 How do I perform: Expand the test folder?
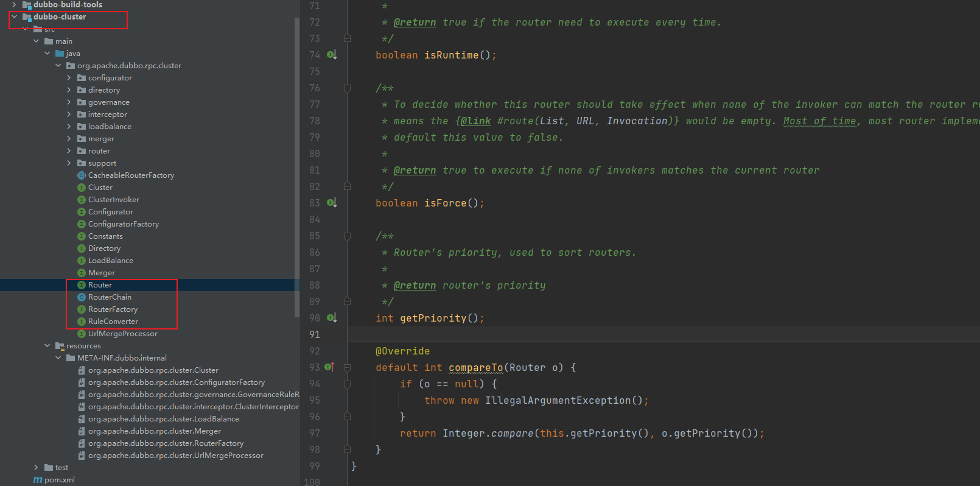[x=37, y=468]
